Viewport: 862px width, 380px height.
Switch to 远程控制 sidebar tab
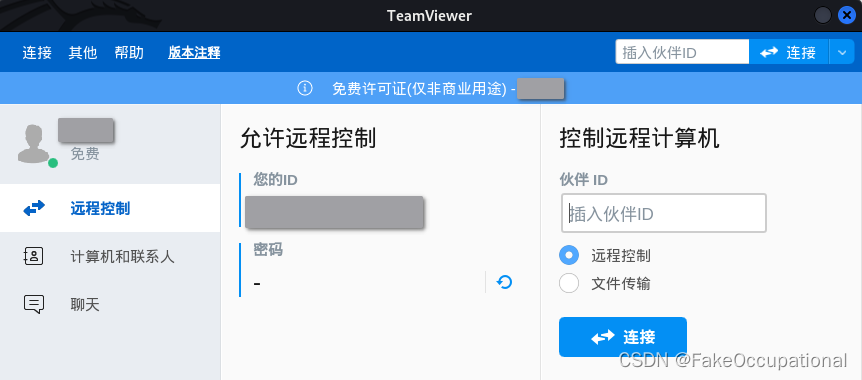tap(110, 208)
